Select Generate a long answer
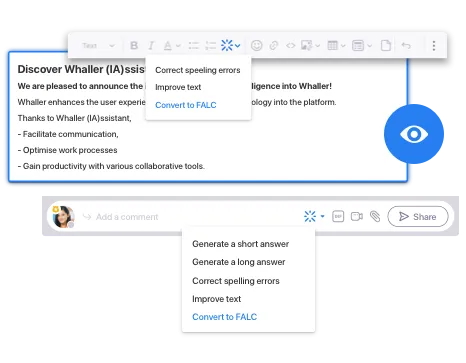The width and height of the screenshot is (466, 363). (x=239, y=262)
